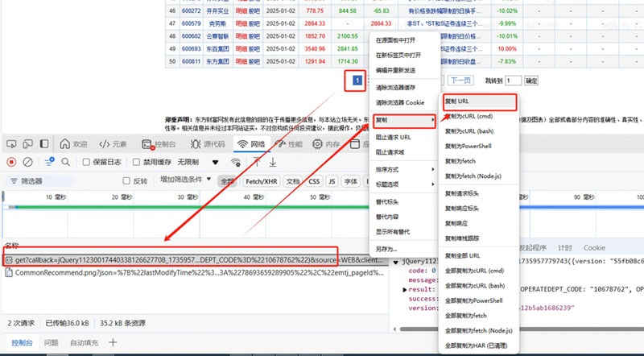The image size is (644, 356).
Task: Select the CSS filter chip
Action: coord(314,181)
